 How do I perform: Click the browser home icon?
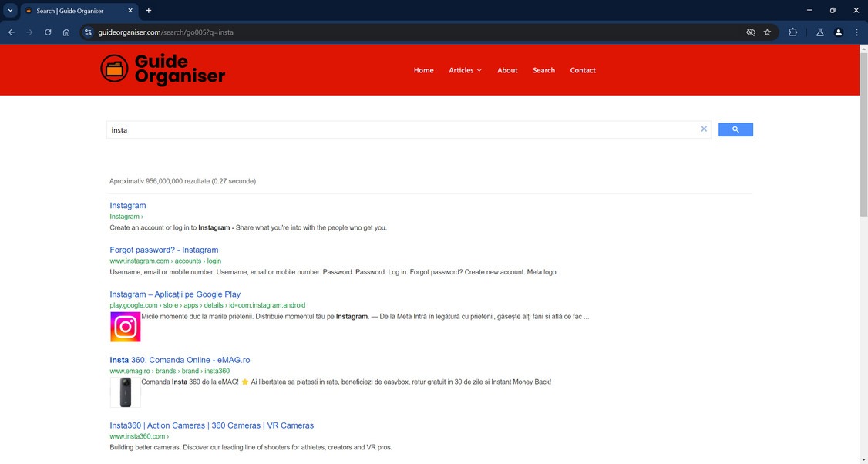[x=66, y=32]
